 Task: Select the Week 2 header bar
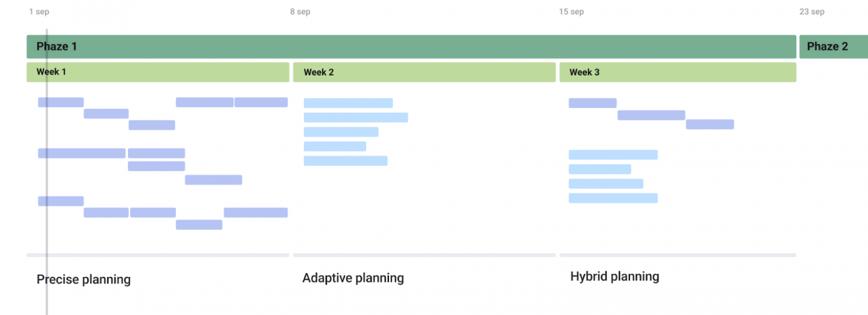(x=424, y=72)
